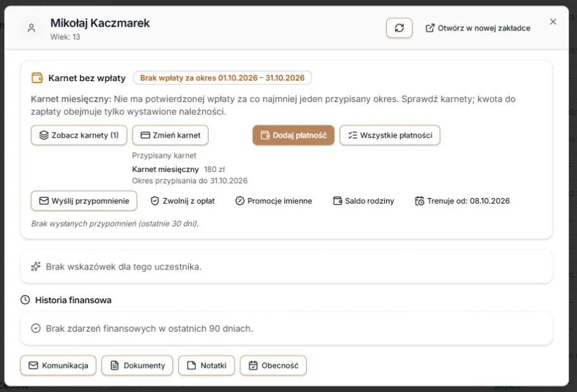The width and height of the screenshot is (577, 392).
Task: Click the check circle icon by Brak zdarzeń finansowych
Action: pyautogui.click(x=36, y=329)
